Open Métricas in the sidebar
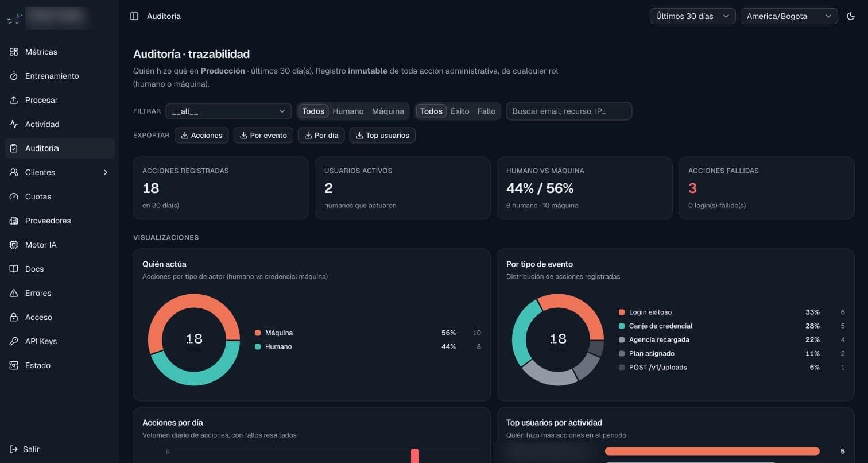 click(60, 52)
